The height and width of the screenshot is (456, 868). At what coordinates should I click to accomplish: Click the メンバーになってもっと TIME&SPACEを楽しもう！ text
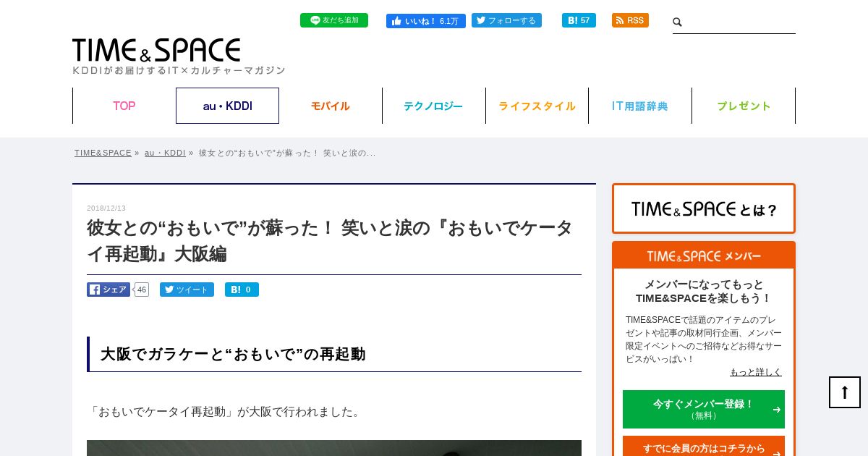pyautogui.click(x=704, y=291)
